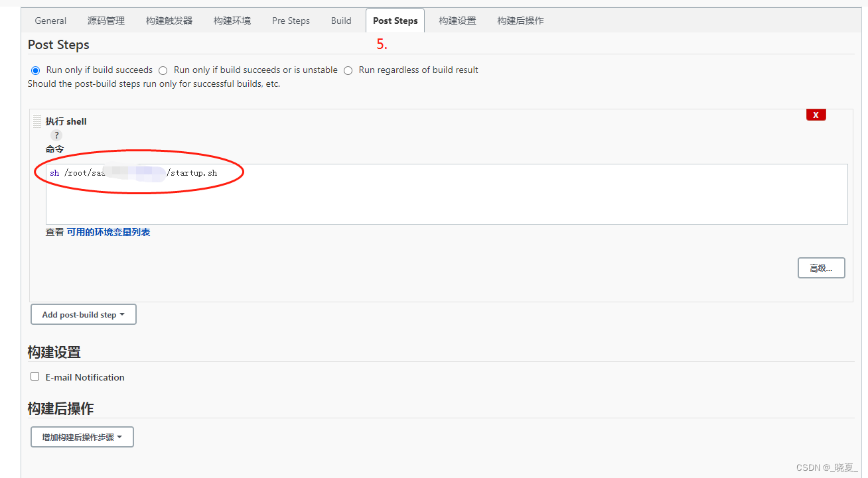
Task: Grab the shell step drag handle
Action: click(x=37, y=121)
